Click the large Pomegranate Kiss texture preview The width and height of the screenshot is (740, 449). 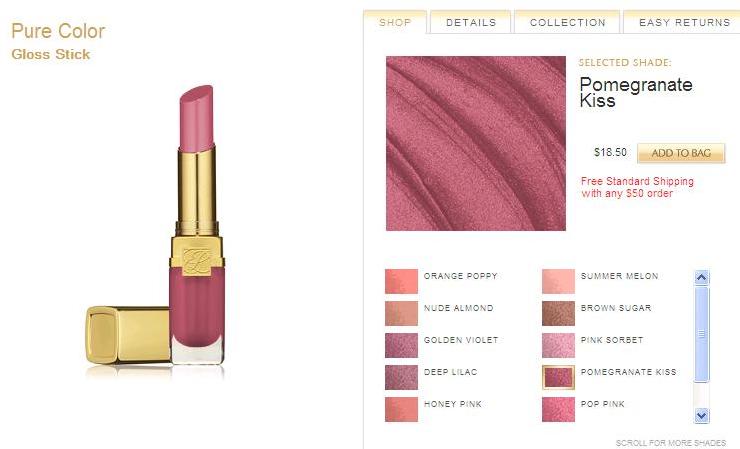(476, 144)
